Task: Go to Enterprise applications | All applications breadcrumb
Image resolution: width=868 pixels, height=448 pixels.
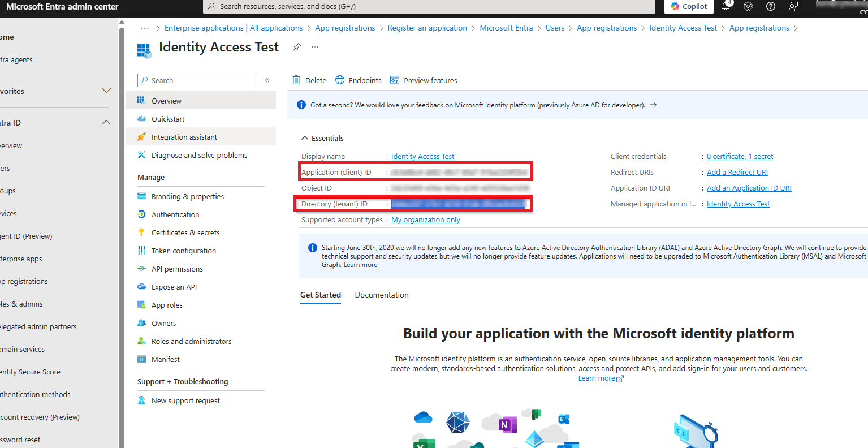Action: pyautogui.click(x=234, y=28)
